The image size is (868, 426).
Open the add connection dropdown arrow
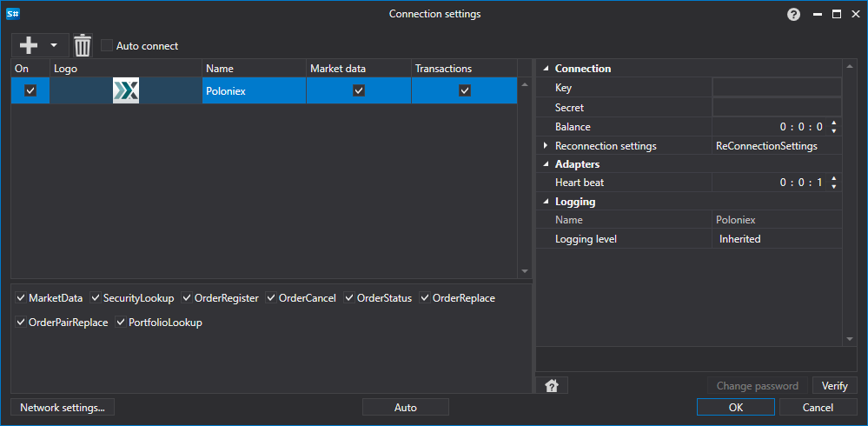(x=54, y=45)
